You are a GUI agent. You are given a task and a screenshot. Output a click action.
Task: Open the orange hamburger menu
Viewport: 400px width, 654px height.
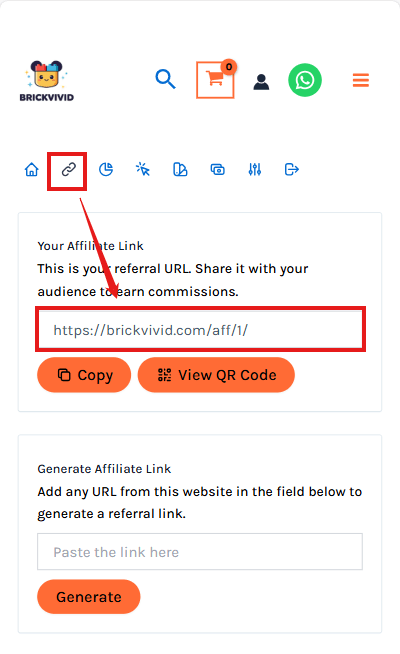tap(361, 80)
